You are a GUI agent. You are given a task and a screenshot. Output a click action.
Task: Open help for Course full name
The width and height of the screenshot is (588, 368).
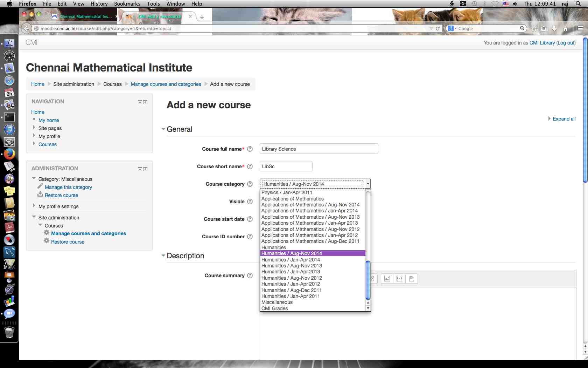point(250,149)
